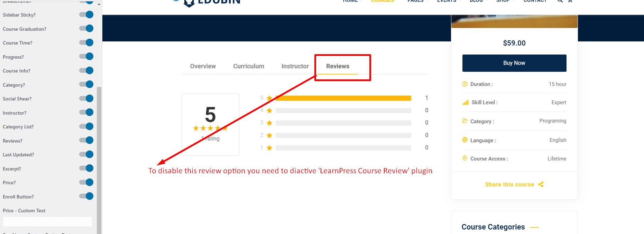644x234 pixels.
Task: Disable the Reviews? toggle in sidebar
Action: [86, 140]
